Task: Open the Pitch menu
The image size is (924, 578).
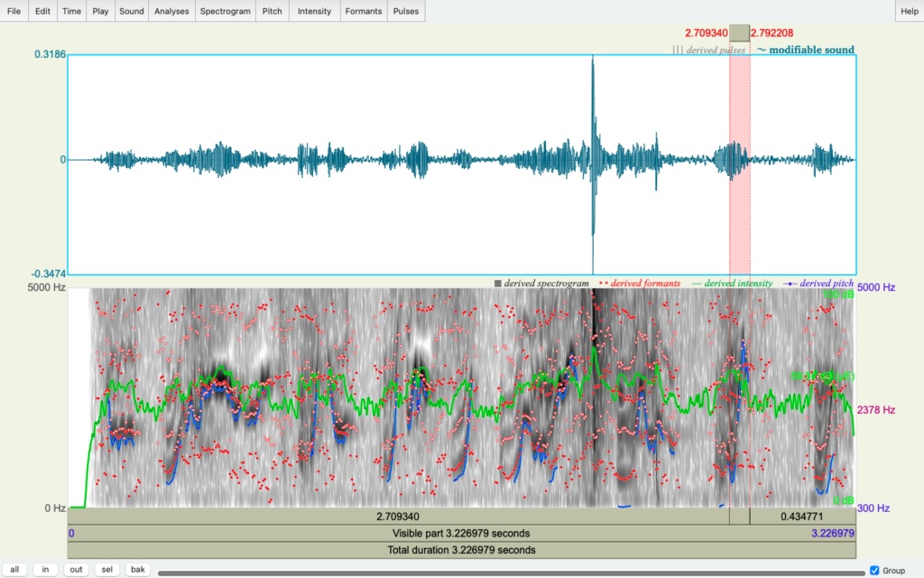Action: coord(273,11)
